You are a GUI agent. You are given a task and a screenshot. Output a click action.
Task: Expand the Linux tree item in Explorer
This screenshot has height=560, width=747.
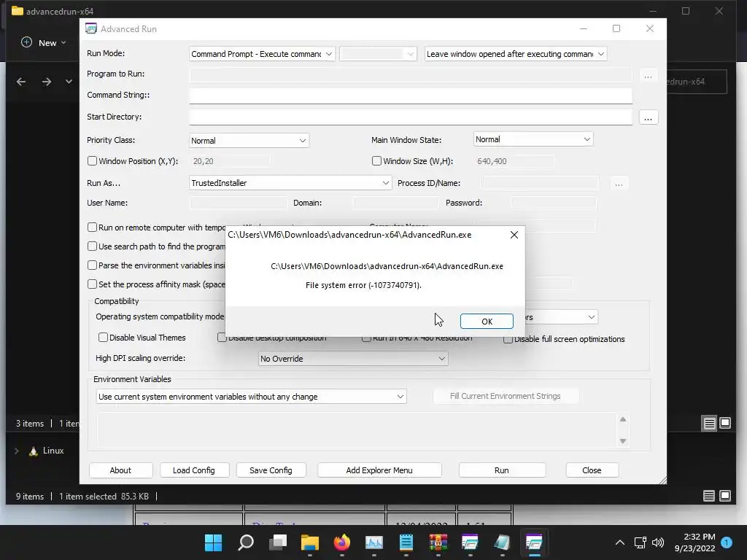[17, 451]
